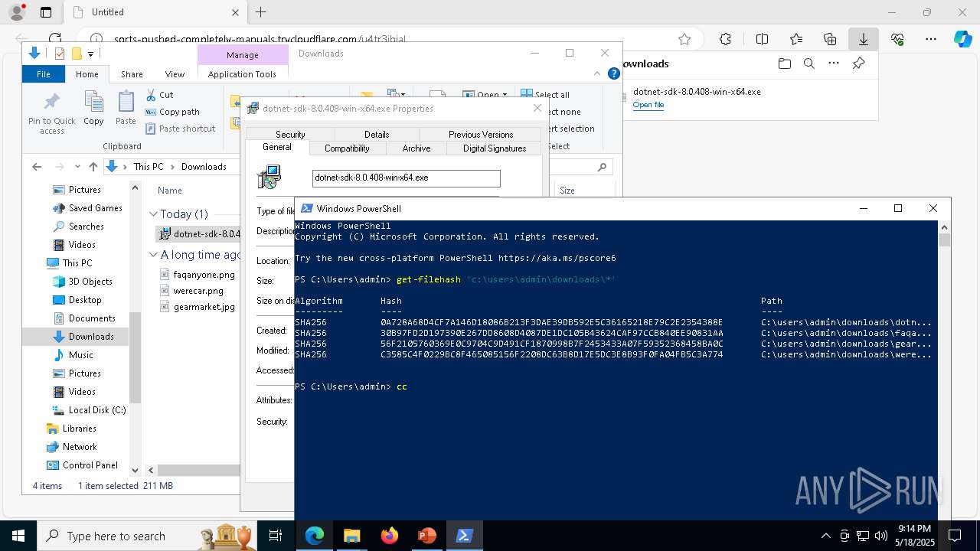Open Firefox from the taskbar

pos(389,536)
